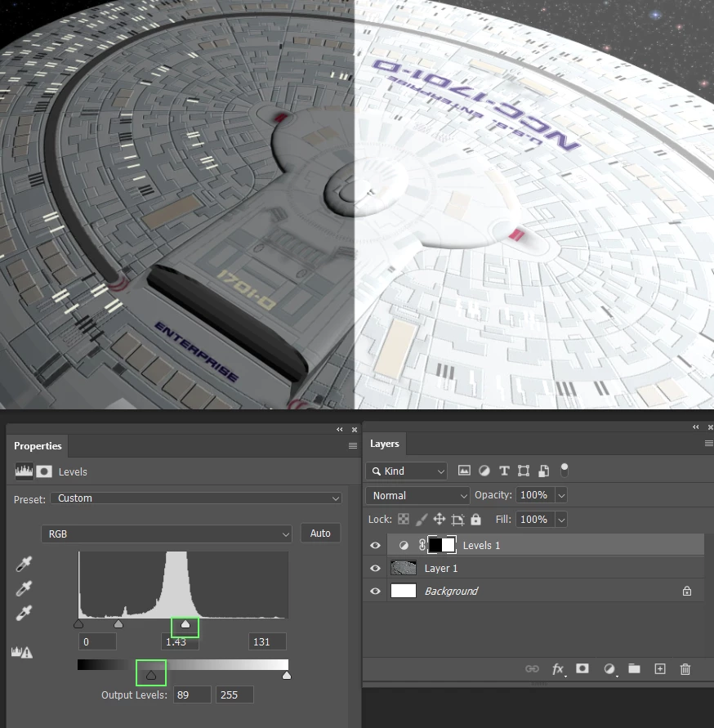Click the input shadow black slider
The image size is (714, 728).
pos(78,624)
